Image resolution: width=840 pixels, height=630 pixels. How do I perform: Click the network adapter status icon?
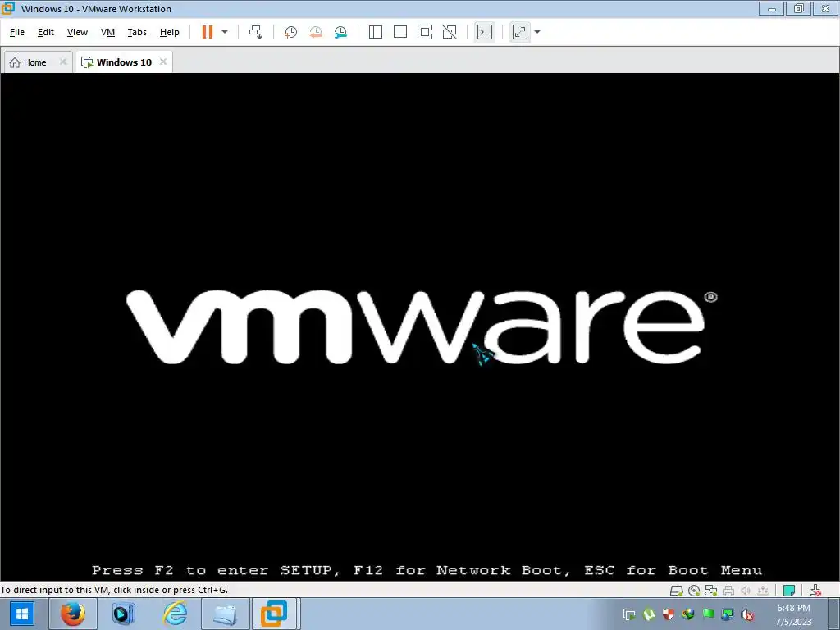[711, 591]
